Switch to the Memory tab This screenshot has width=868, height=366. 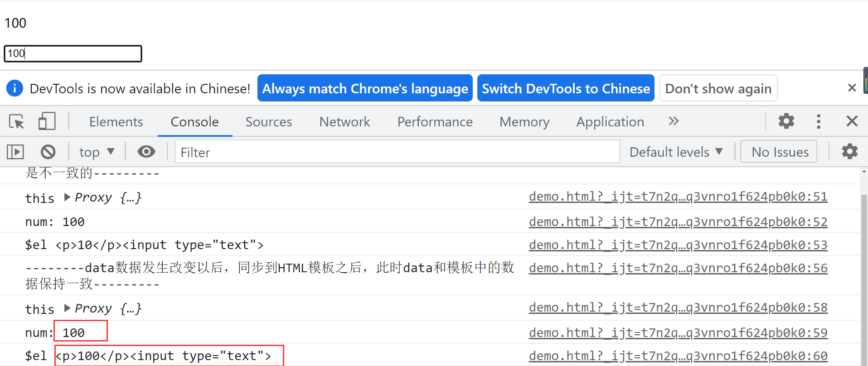pyautogui.click(x=524, y=121)
